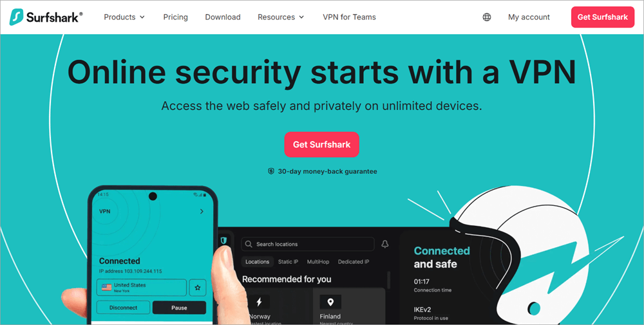Click the My account link
This screenshot has width=644, height=325.
click(x=529, y=17)
